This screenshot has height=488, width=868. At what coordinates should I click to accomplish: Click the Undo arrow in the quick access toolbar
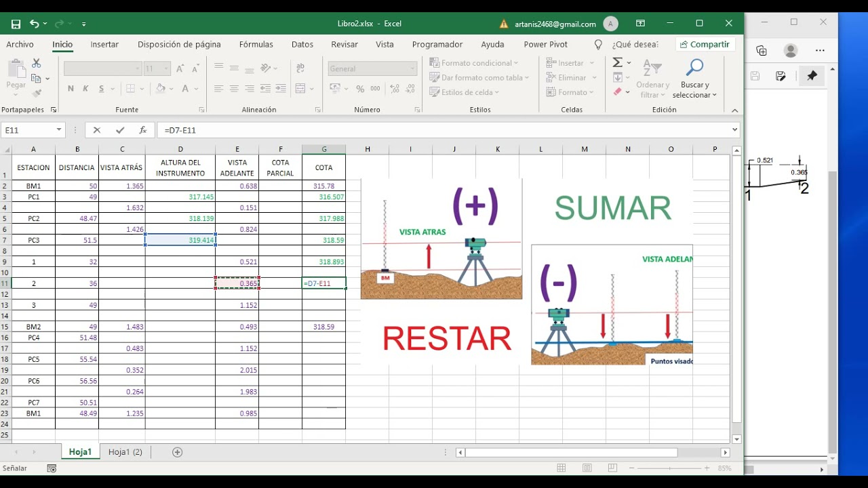[x=34, y=24]
